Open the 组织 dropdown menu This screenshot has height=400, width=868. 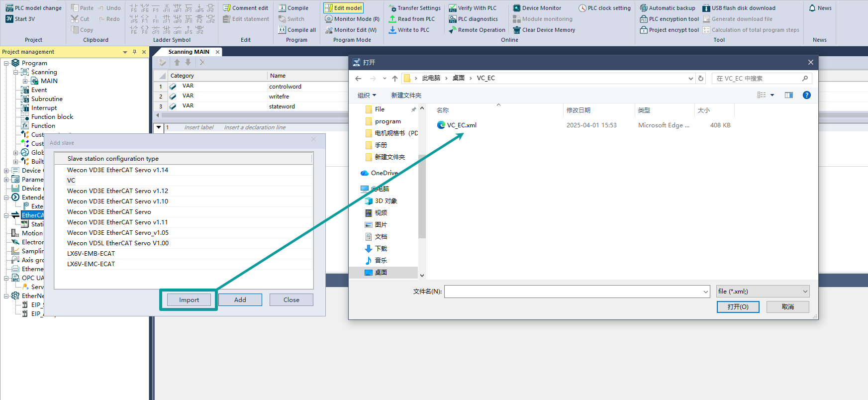coord(367,95)
